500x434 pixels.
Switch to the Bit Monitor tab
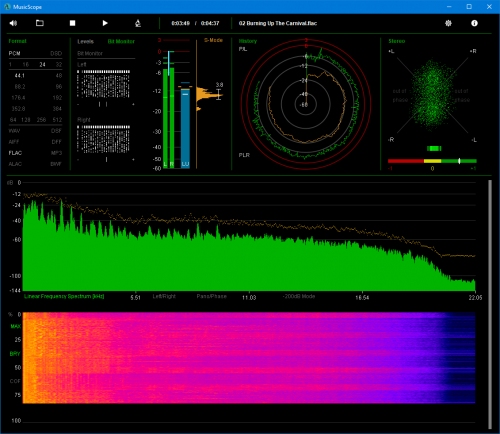click(121, 41)
